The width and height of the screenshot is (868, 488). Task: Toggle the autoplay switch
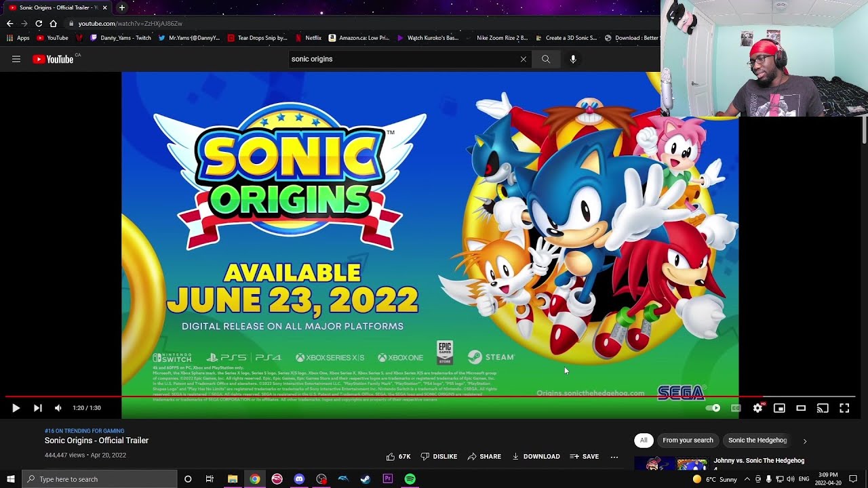(713, 408)
